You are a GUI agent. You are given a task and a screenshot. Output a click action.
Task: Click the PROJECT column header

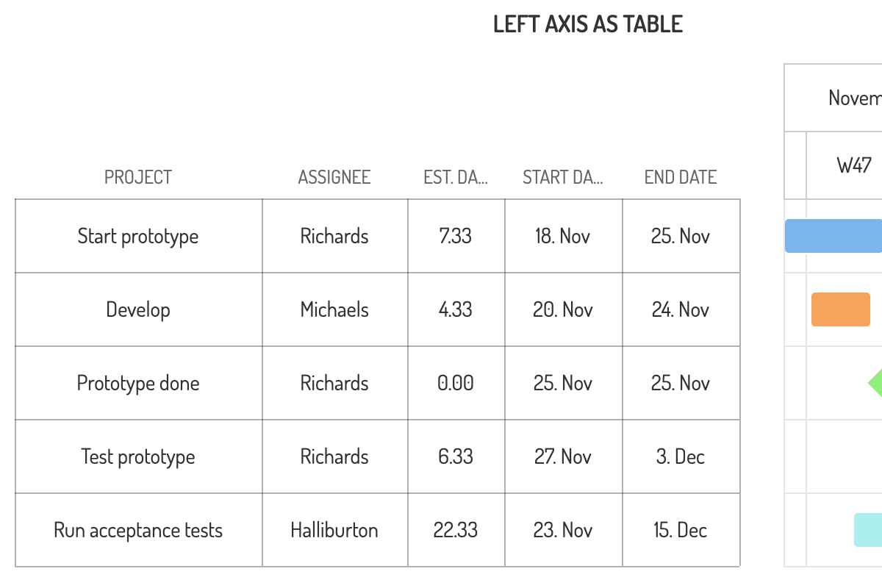[x=138, y=177]
